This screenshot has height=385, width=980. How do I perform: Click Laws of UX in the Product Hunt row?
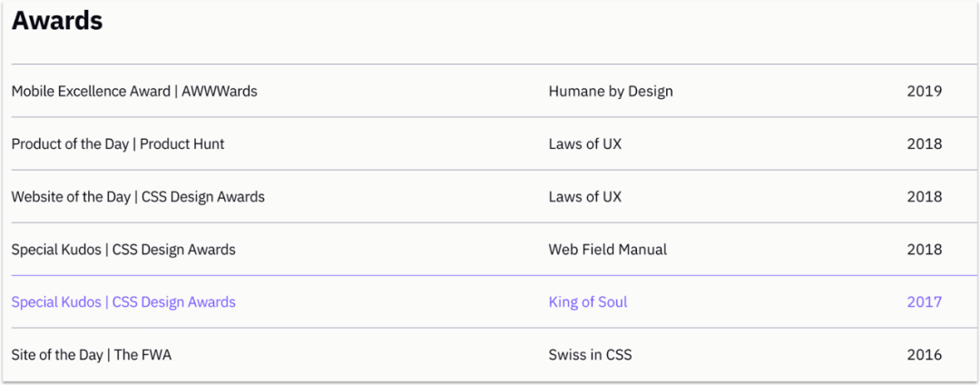(x=585, y=144)
